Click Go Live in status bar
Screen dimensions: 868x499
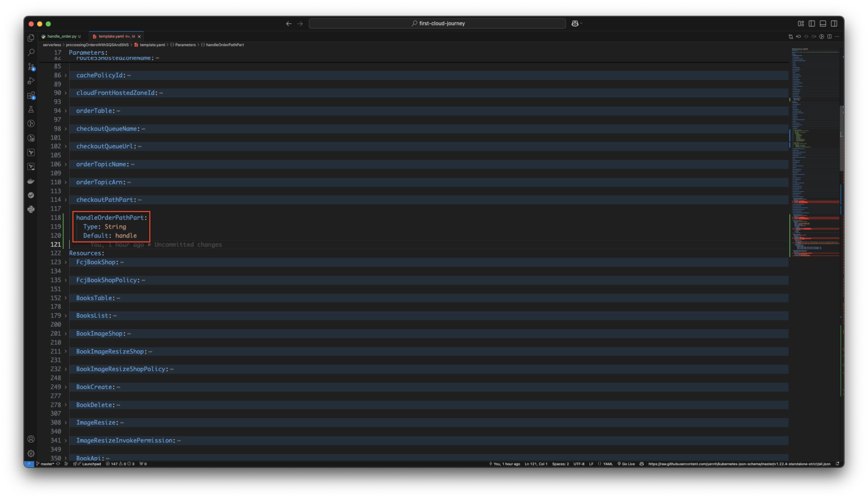point(626,464)
